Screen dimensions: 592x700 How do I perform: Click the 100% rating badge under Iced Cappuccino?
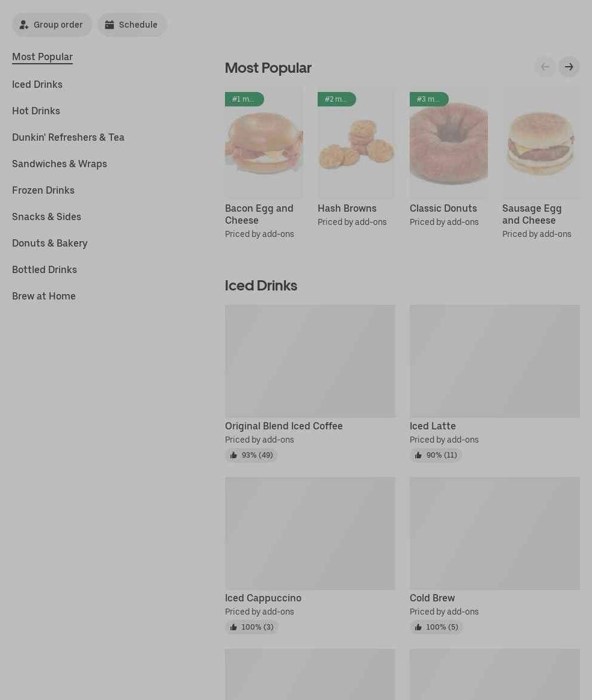coord(251,627)
